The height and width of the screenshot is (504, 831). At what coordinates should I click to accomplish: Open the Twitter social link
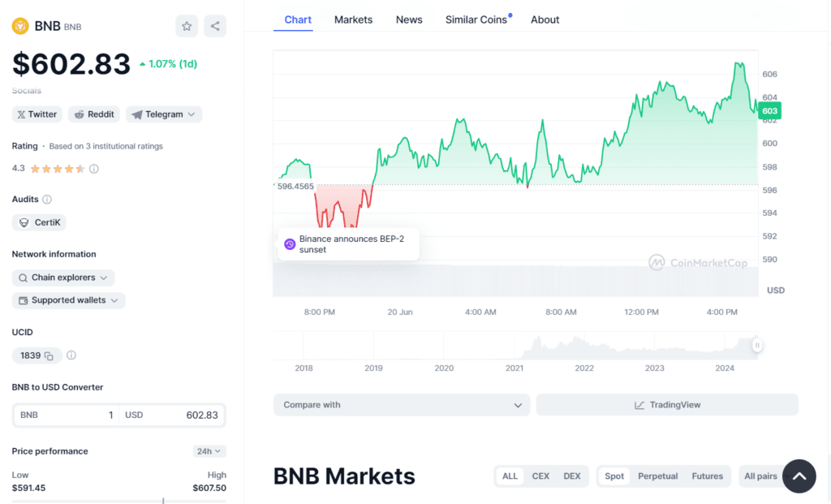(37, 114)
